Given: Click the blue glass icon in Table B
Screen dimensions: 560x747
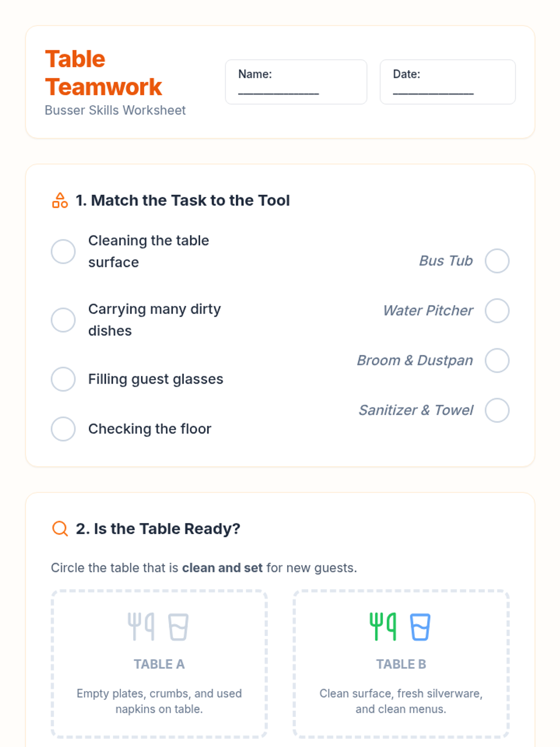Looking at the screenshot, I should coord(420,627).
